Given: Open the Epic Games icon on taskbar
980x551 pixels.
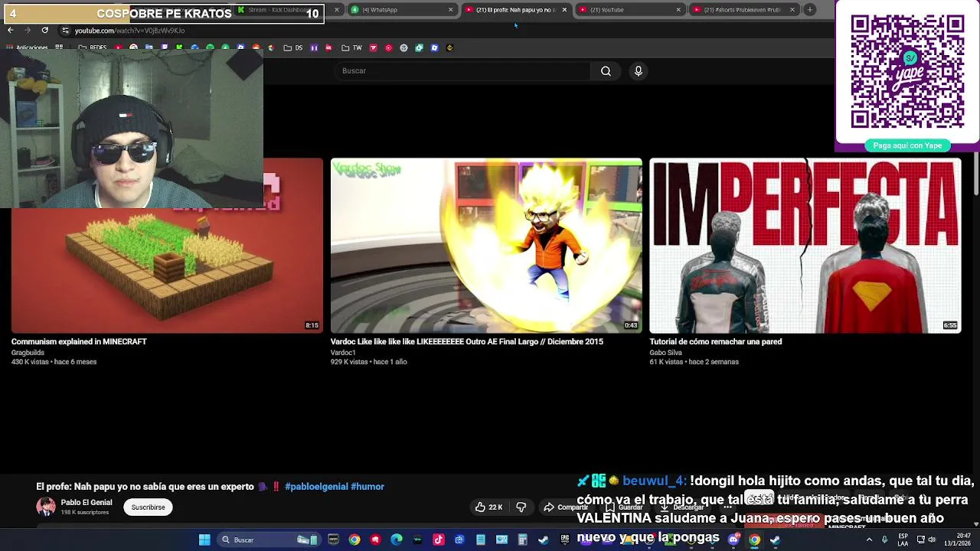Looking at the screenshot, I should click(x=564, y=540).
